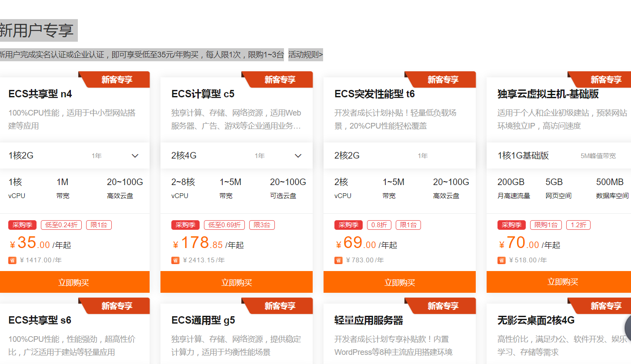Click the 5M峰值带宽 label
This screenshot has height=364, width=631.
(598, 156)
